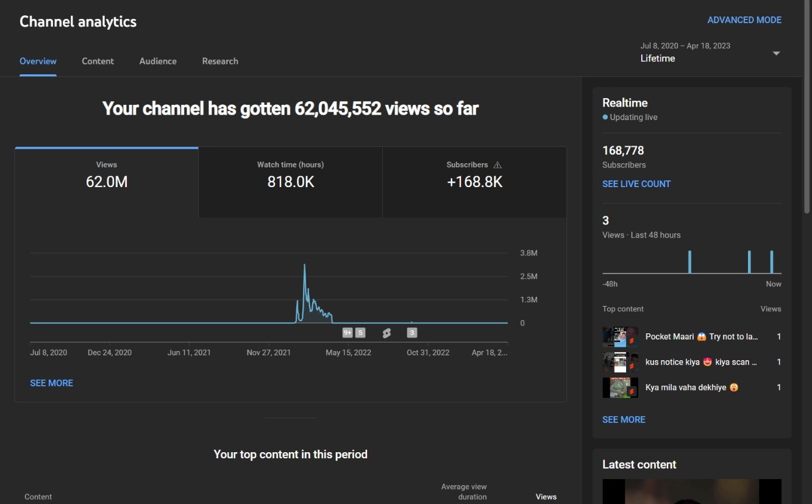Open Advanced Mode
The width and height of the screenshot is (812, 504).
click(x=744, y=20)
